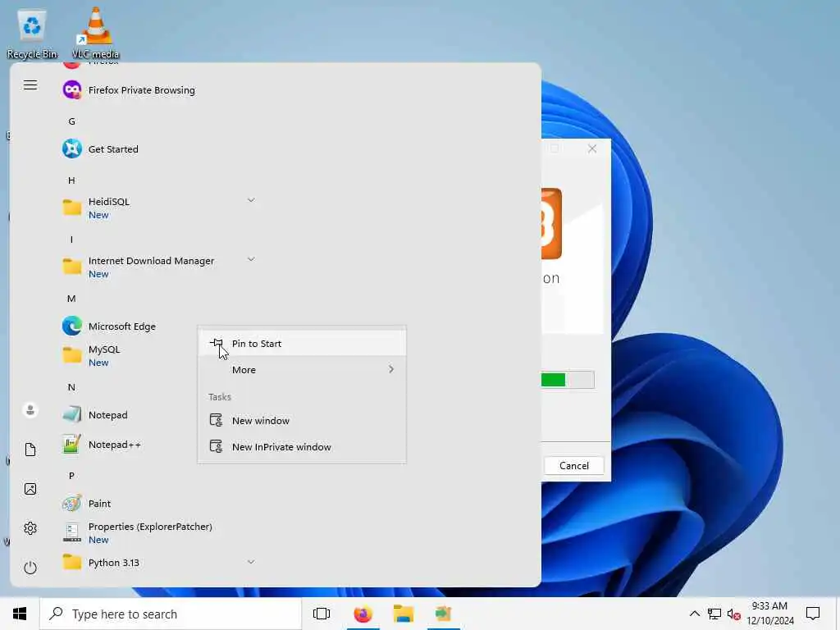This screenshot has height=630, width=840.
Task: Click the Windows Start button
Action: point(20,614)
